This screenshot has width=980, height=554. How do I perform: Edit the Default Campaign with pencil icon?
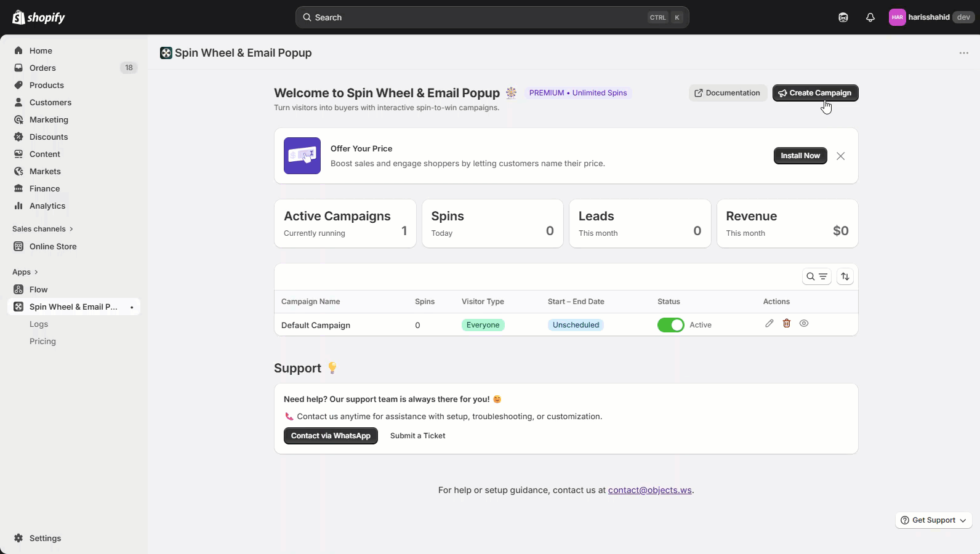tap(769, 323)
